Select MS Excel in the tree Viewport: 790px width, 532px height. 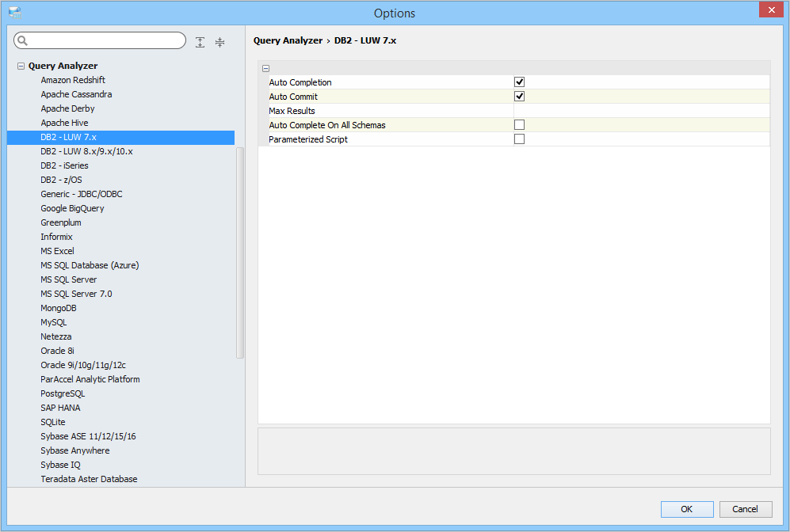click(57, 251)
